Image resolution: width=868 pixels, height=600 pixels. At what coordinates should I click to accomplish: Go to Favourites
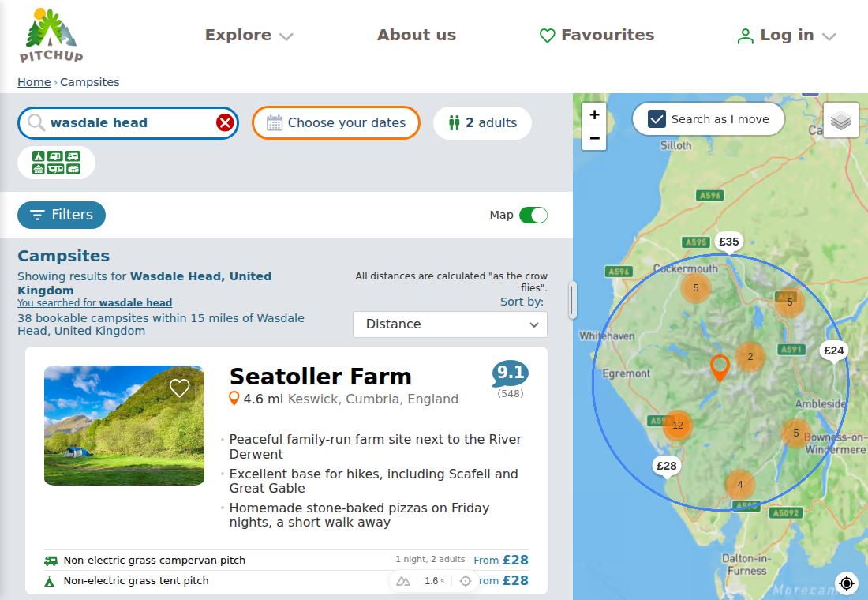pos(597,35)
